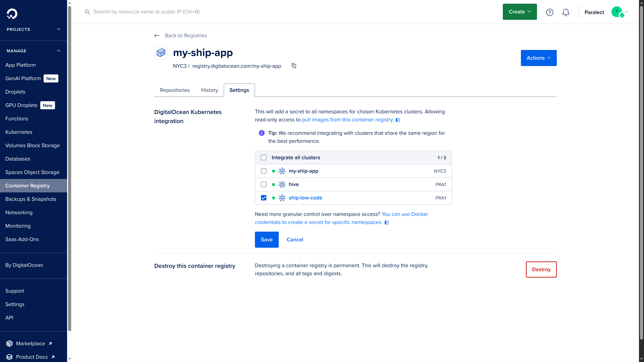Click the Kubernetes cluster icon next to hive

[x=282, y=184]
